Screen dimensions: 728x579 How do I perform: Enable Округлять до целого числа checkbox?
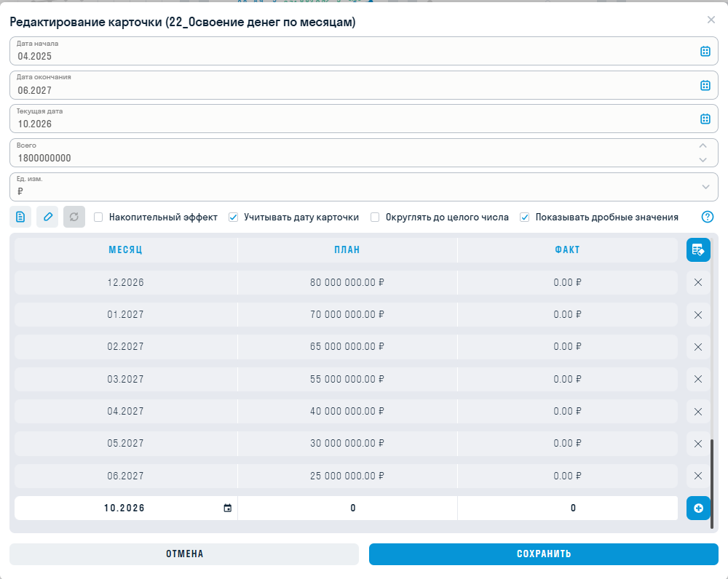[375, 217]
